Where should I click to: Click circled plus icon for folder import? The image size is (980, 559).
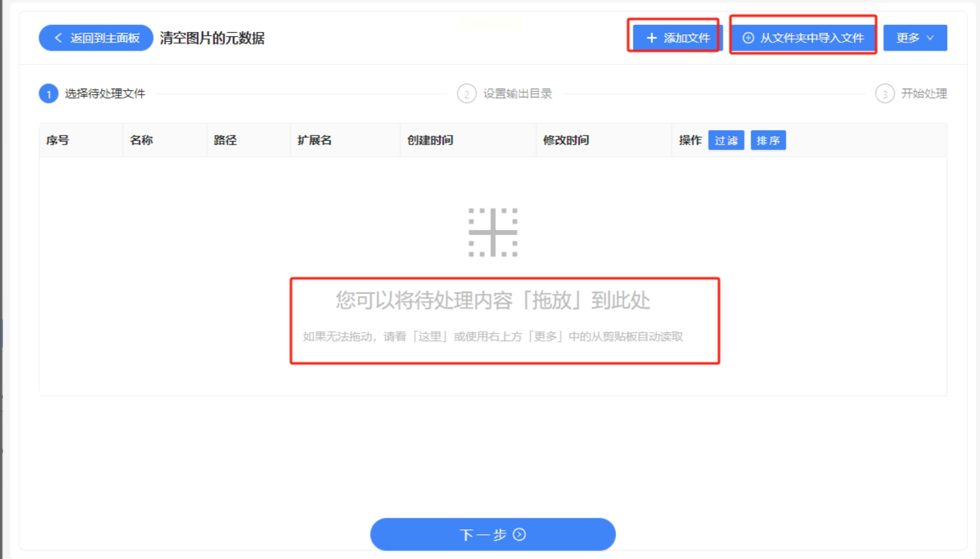pos(748,38)
